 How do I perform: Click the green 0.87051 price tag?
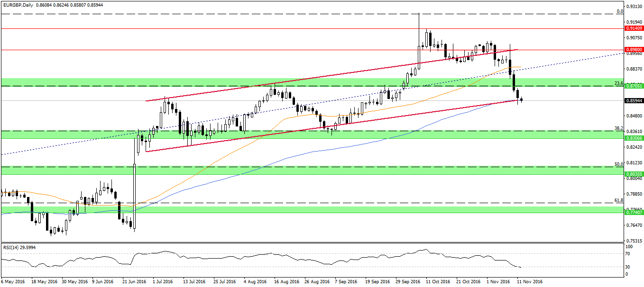[x=633, y=86]
